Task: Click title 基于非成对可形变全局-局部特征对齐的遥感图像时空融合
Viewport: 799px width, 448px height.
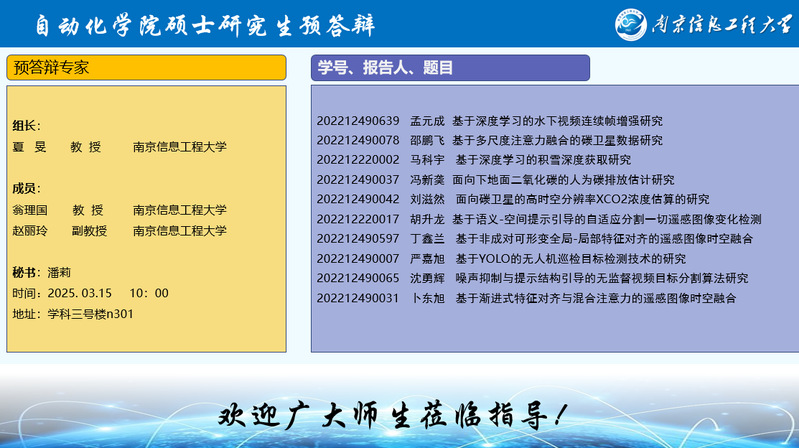Action: [x=604, y=239]
